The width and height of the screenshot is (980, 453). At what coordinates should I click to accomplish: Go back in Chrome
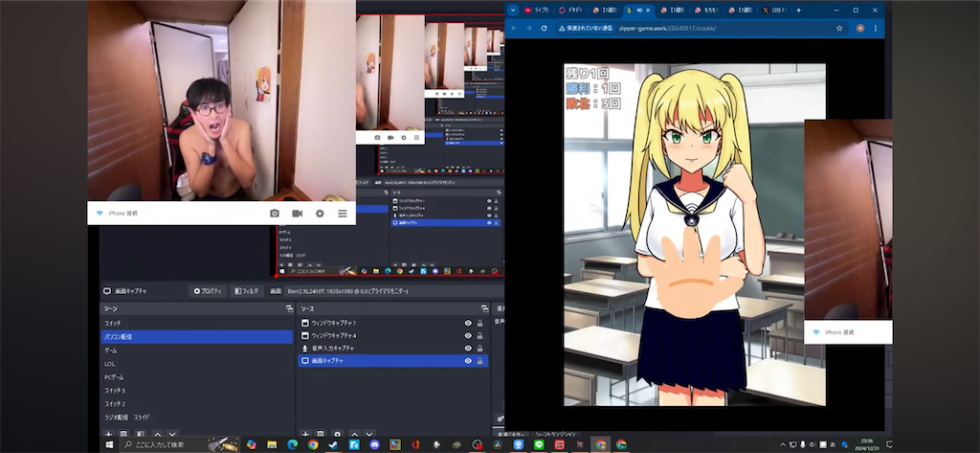pos(514,28)
